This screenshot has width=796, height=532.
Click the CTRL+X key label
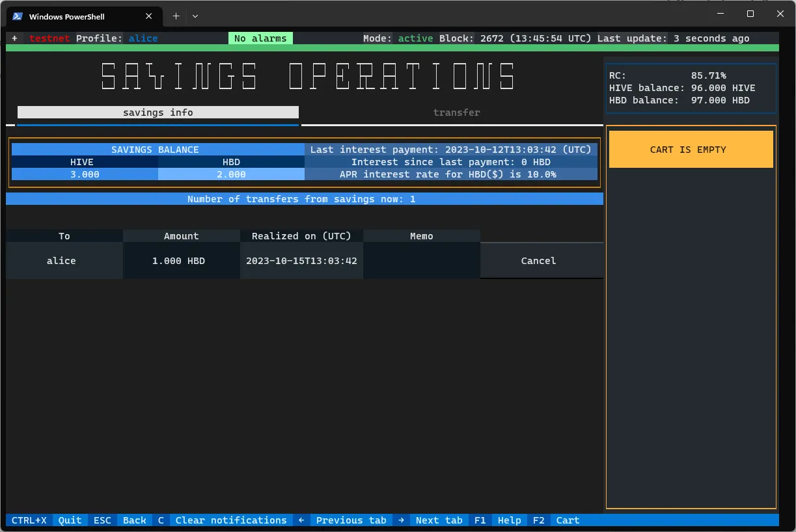pyautogui.click(x=29, y=520)
